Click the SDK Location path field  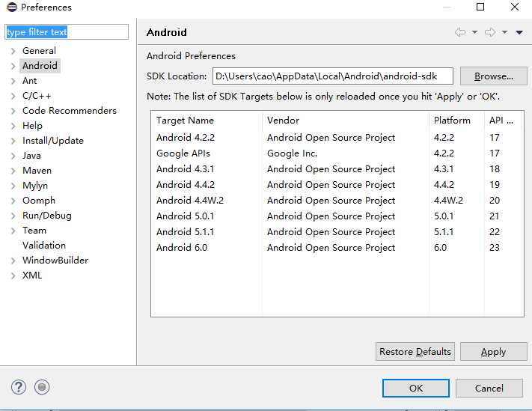tap(332, 76)
